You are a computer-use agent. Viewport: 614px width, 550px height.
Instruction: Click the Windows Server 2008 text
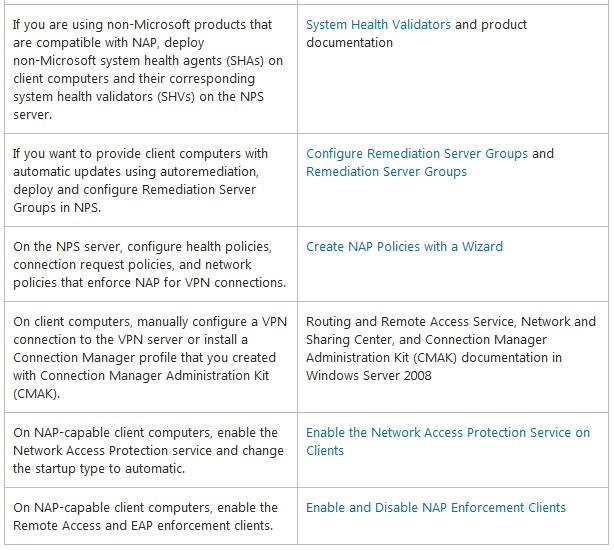368,375
